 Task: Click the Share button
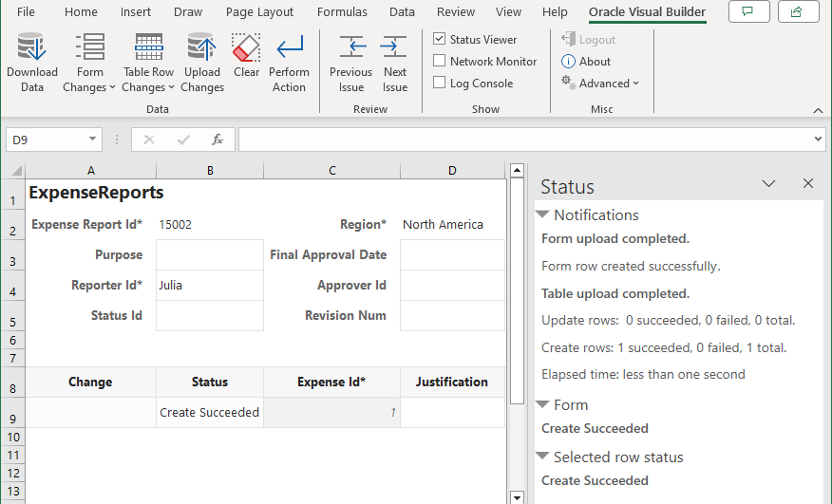tap(798, 12)
